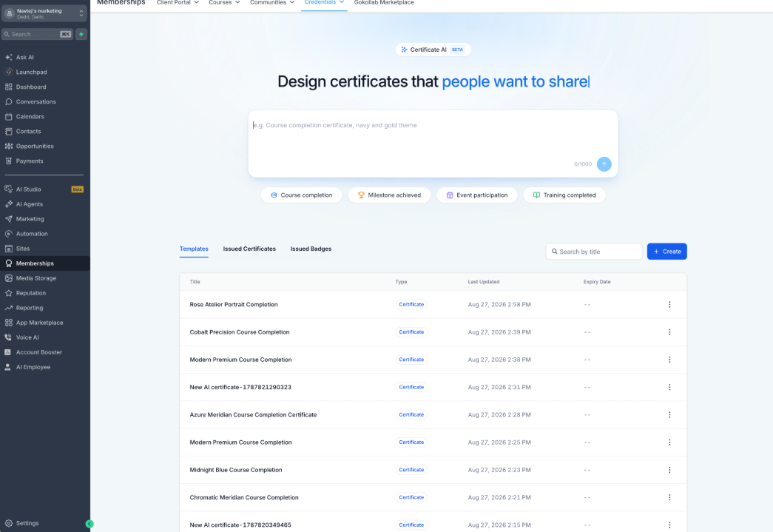
Task: Open row menu for New AI certificate-1787821290323
Action: (x=669, y=388)
